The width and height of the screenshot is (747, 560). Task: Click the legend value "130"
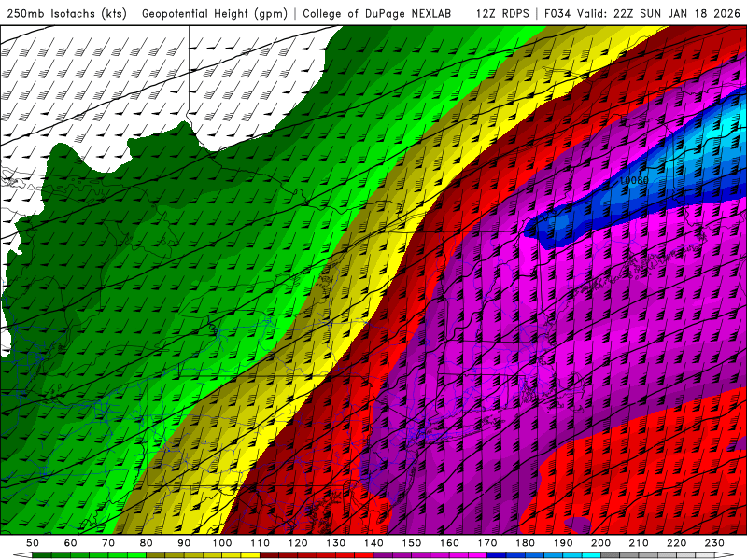[x=335, y=543]
